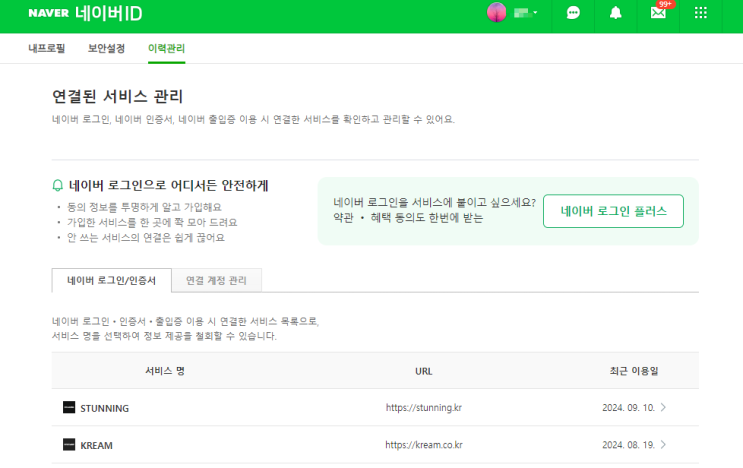This screenshot has height=468, width=743.
Task: Expand the STUNNING row chevron arrow
Action: click(663, 407)
